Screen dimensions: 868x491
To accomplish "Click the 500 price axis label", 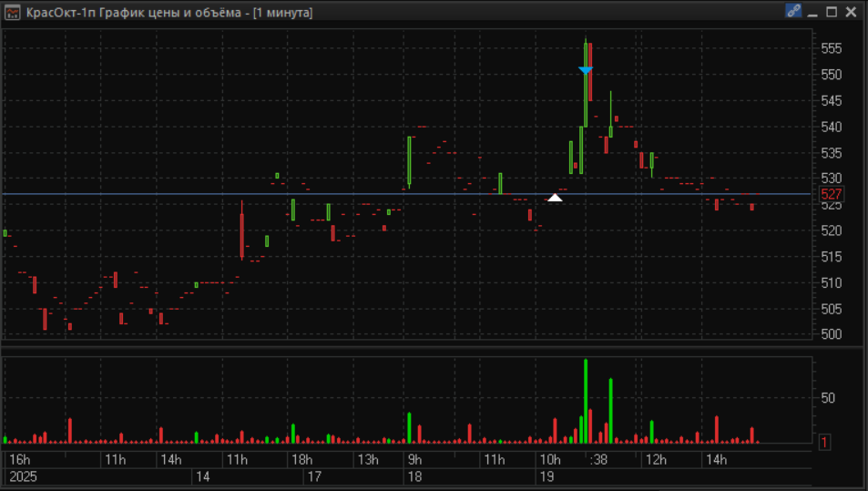I will 831,334.
